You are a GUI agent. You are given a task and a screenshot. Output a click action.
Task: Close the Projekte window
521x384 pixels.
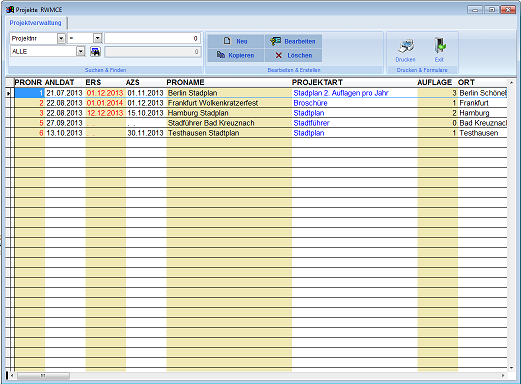508,10
